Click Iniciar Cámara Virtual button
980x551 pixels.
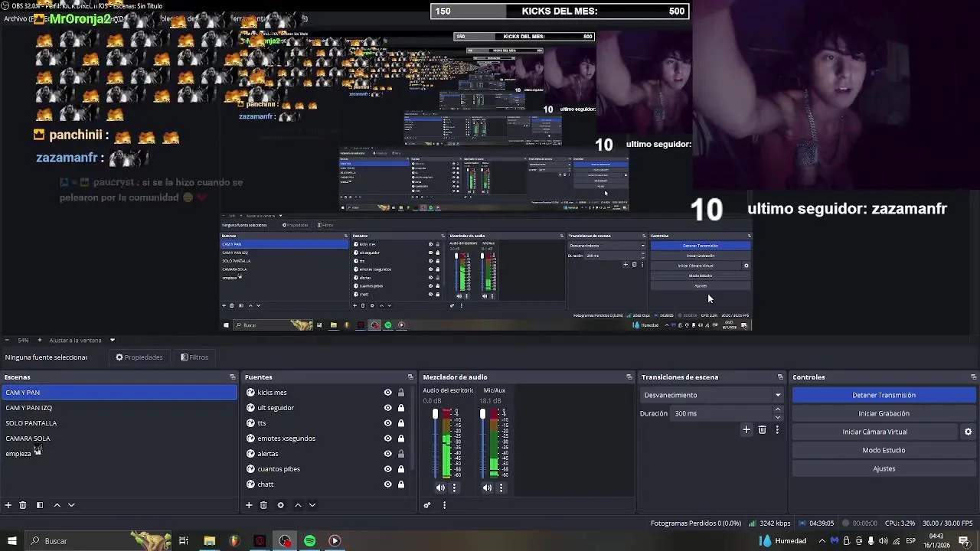click(875, 432)
